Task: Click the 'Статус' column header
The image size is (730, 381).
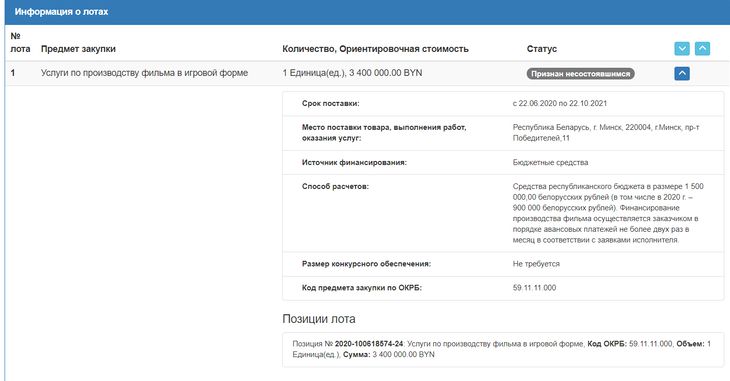Action: click(x=542, y=49)
